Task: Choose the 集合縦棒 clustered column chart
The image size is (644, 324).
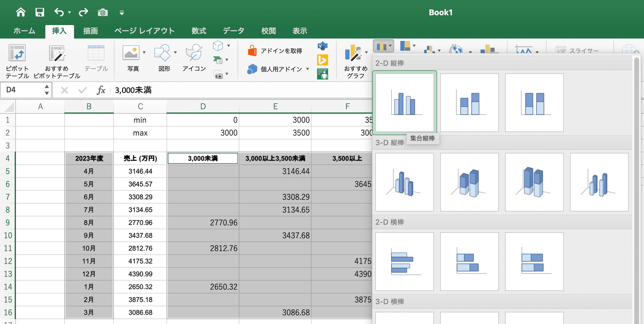Action: pos(405,103)
